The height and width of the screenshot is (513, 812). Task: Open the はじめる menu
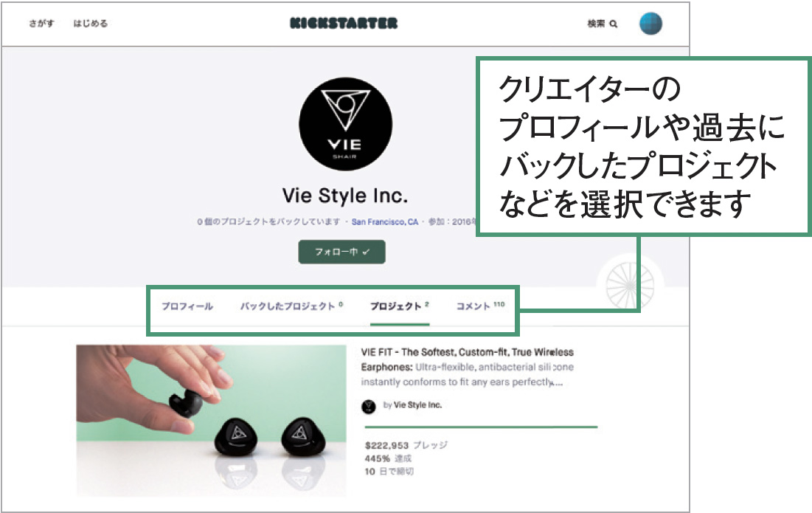pos(90,24)
